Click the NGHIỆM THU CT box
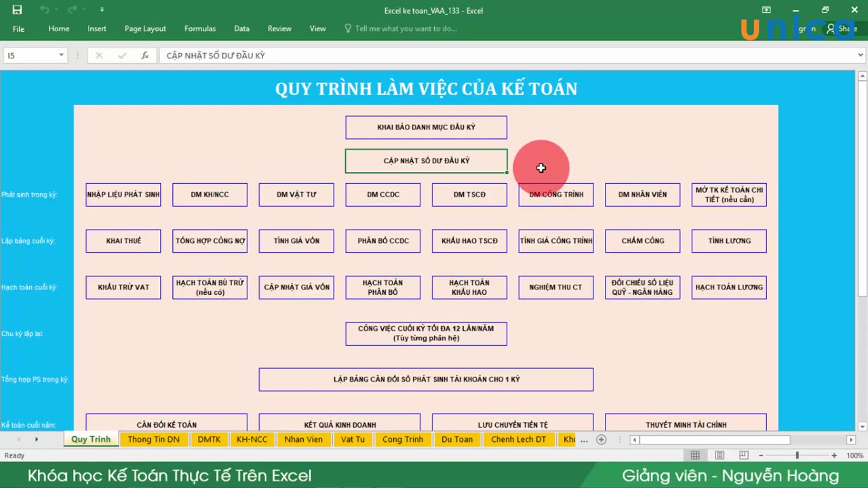 click(556, 287)
